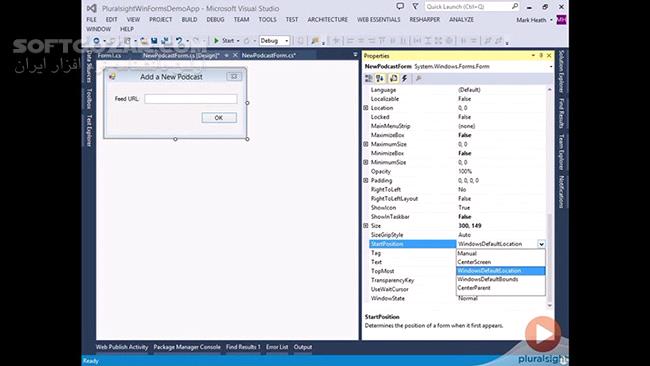Open the ARCHITECTURE menu
Screen dimensions: 650x366
pos(327,19)
